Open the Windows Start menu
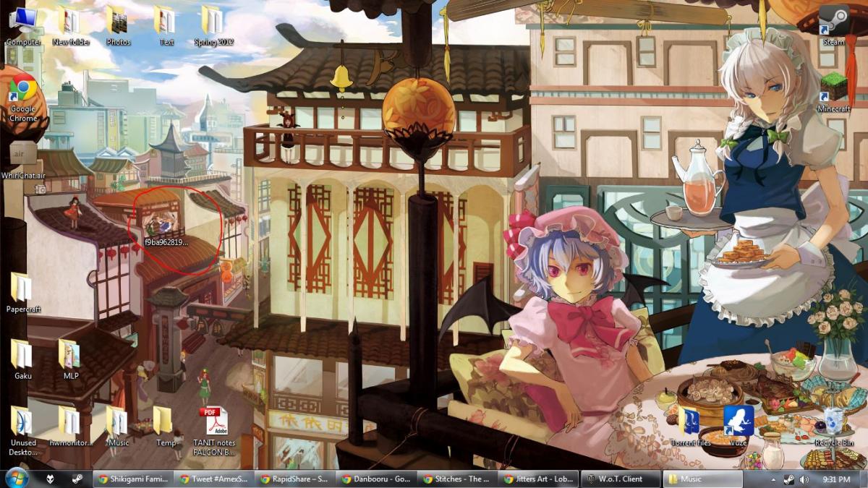Image resolution: width=868 pixels, height=488 pixels. (16, 479)
